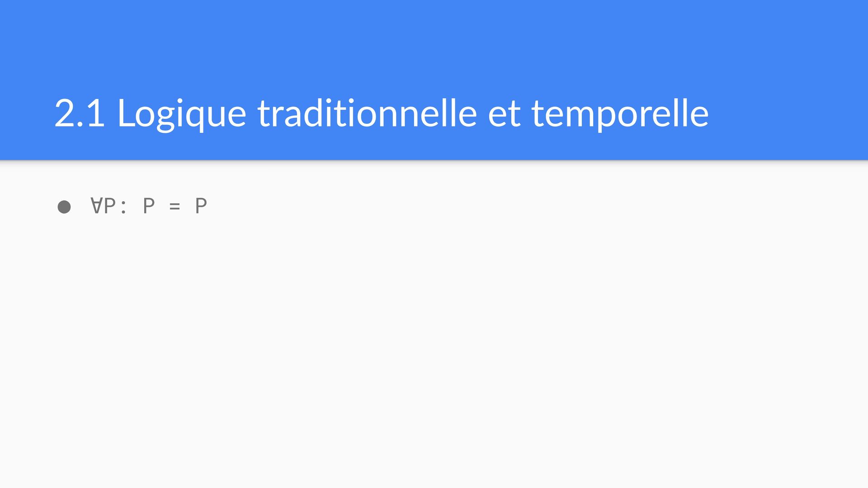This screenshot has height=488, width=868.
Task: Click the word traditionnelle in the title
Action: 367,113
